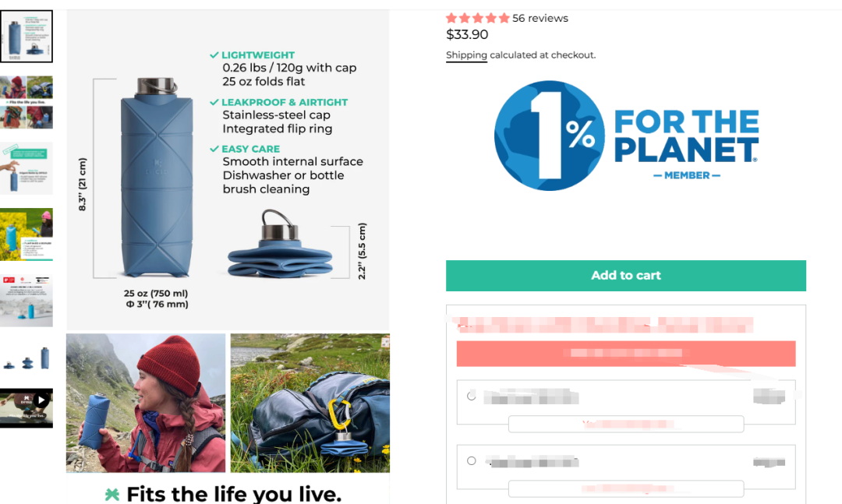Select the hiking lifestyle collage thumbnail
This screenshot has height=504, width=842.
coord(27,102)
